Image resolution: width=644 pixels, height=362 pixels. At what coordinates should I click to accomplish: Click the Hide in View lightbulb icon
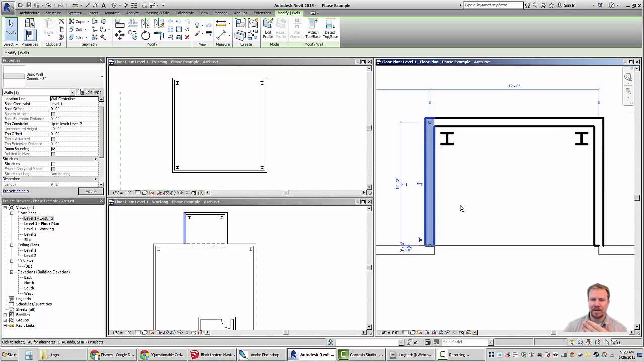click(x=198, y=25)
